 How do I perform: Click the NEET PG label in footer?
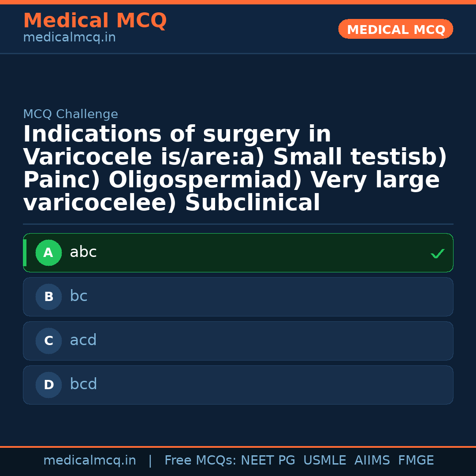(x=268, y=460)
